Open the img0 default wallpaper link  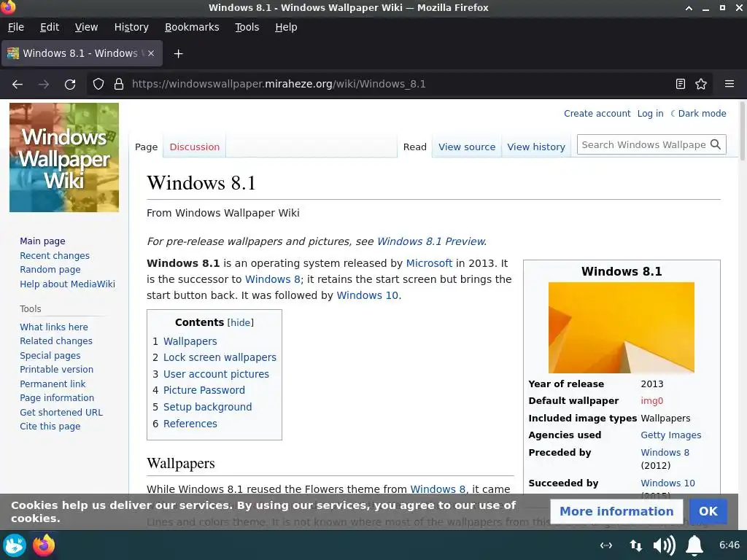click(x=651, y=401)
